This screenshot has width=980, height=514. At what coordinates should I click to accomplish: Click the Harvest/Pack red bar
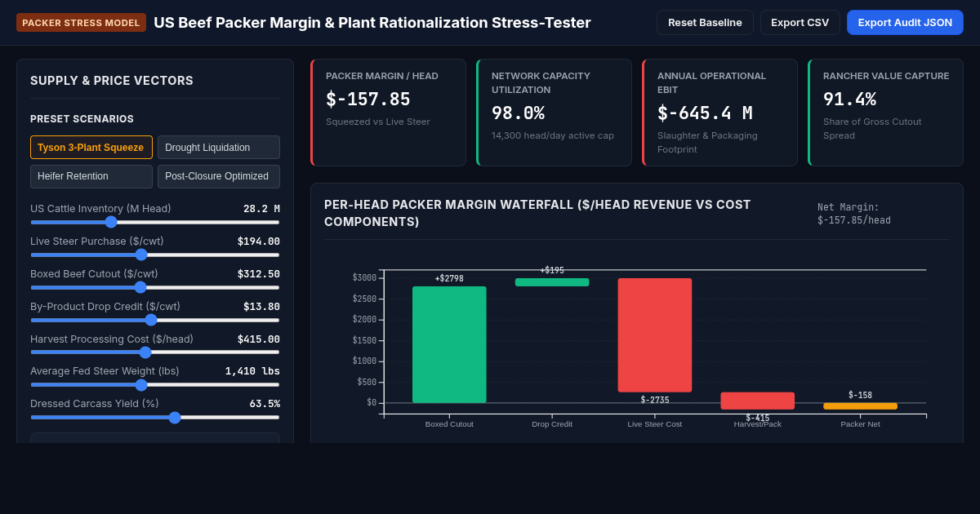758,401
